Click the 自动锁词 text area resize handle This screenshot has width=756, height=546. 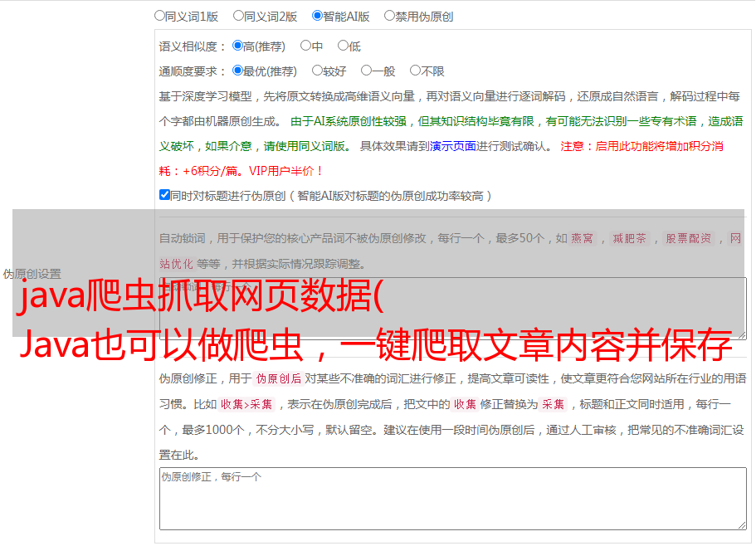[x=741, y=334]
